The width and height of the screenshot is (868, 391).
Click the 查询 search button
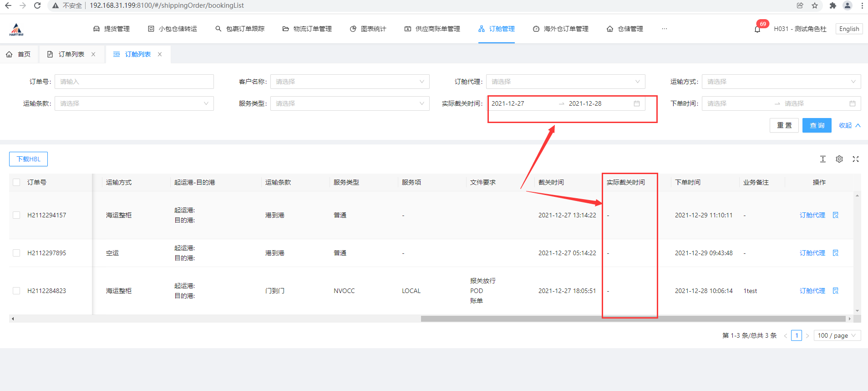(817, 125)
